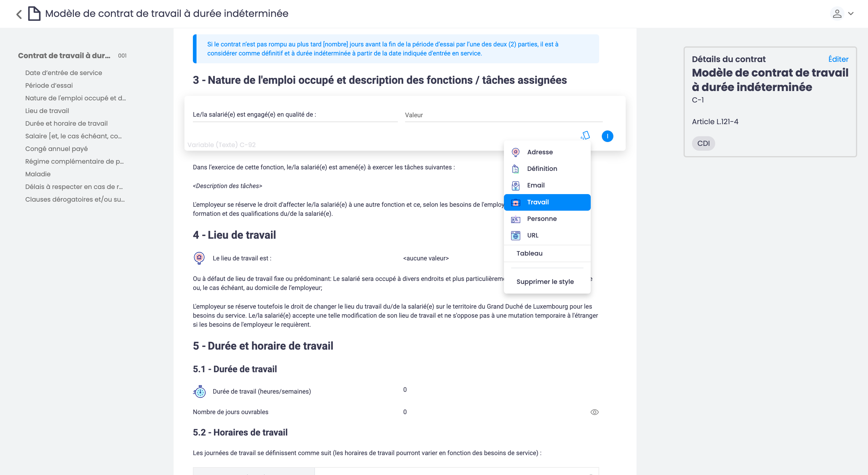The width and height of the screenshot is (868, 475).
Task: Select the Personne icon in dropdown menu
Action: 515,219
